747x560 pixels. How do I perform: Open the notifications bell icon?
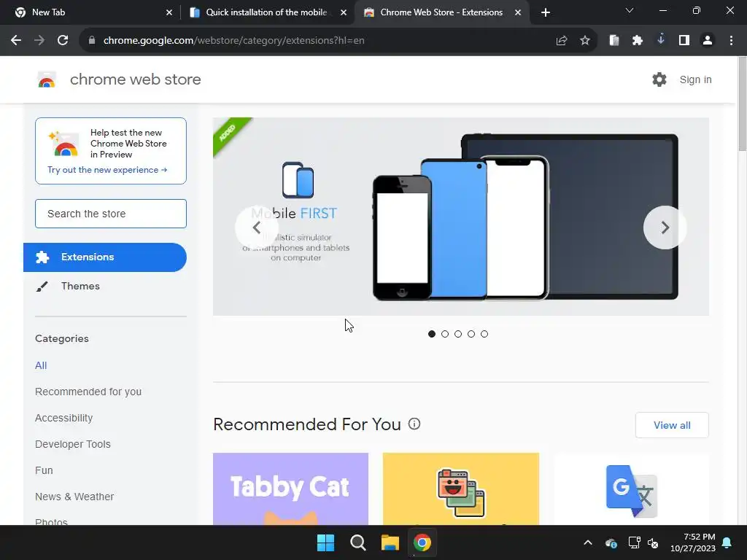[x=727, y=542]
